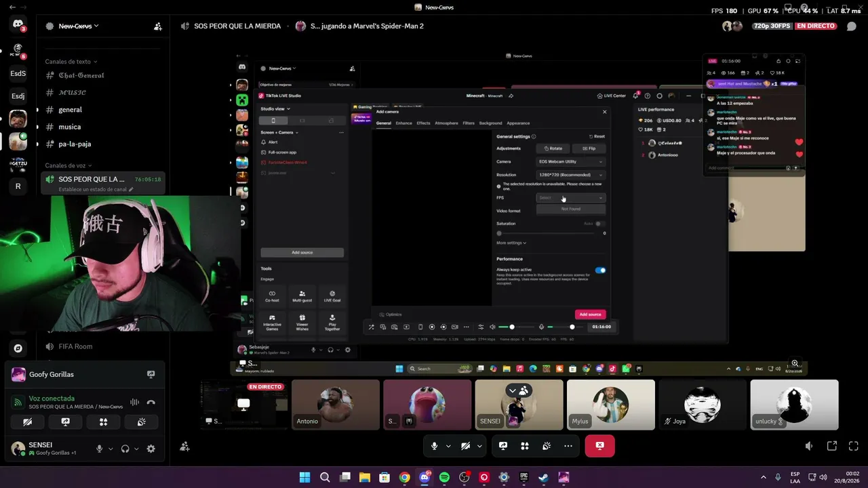
Task: Toggle deafen headphones in the user panel
Action: click(125, 449)
